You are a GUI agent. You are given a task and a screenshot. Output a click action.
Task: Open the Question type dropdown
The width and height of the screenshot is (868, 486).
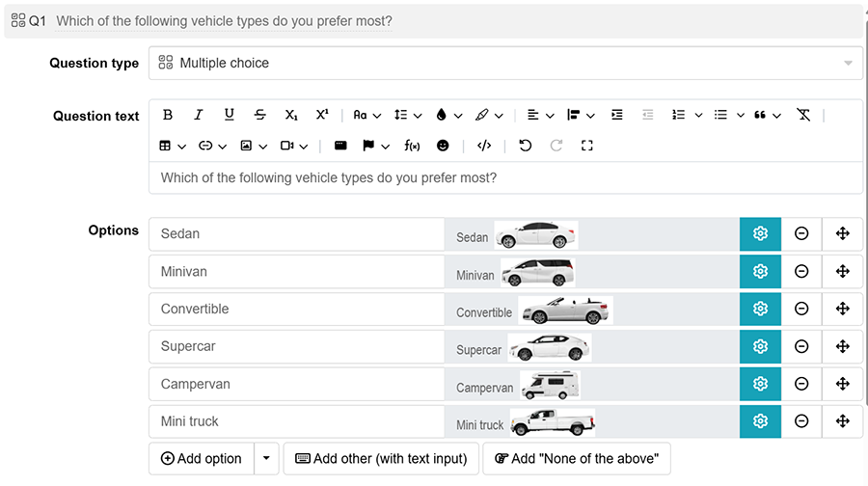505,63
